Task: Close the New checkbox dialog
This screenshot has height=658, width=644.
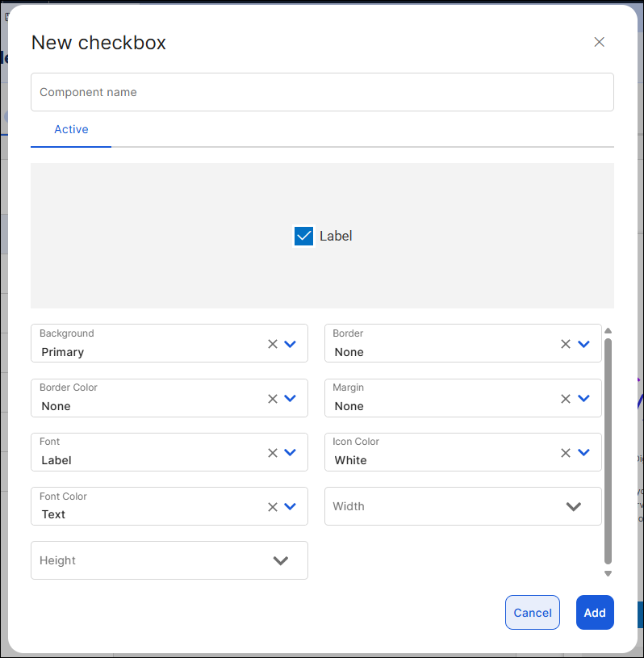Action: pos(600,42)
